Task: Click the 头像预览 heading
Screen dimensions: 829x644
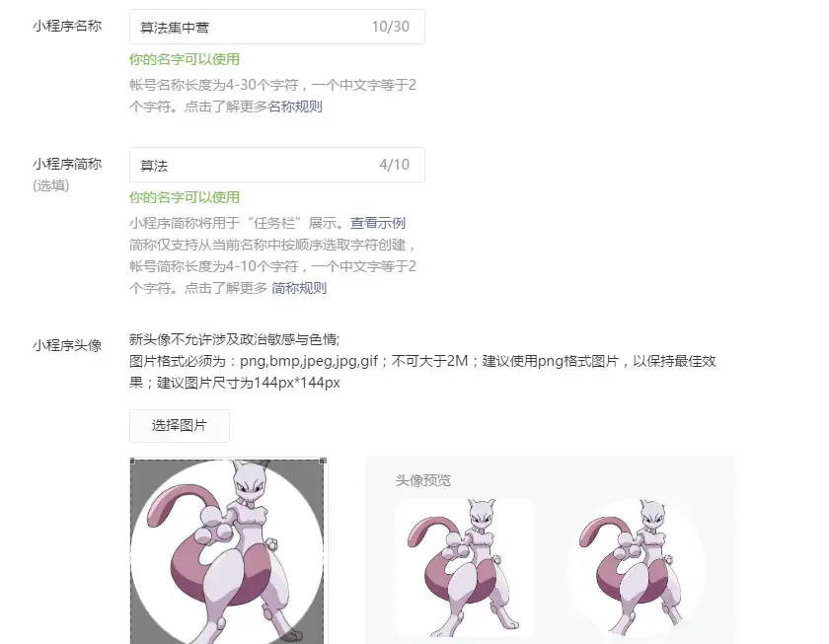Action: pyautogui.click(x=423, y=480)
